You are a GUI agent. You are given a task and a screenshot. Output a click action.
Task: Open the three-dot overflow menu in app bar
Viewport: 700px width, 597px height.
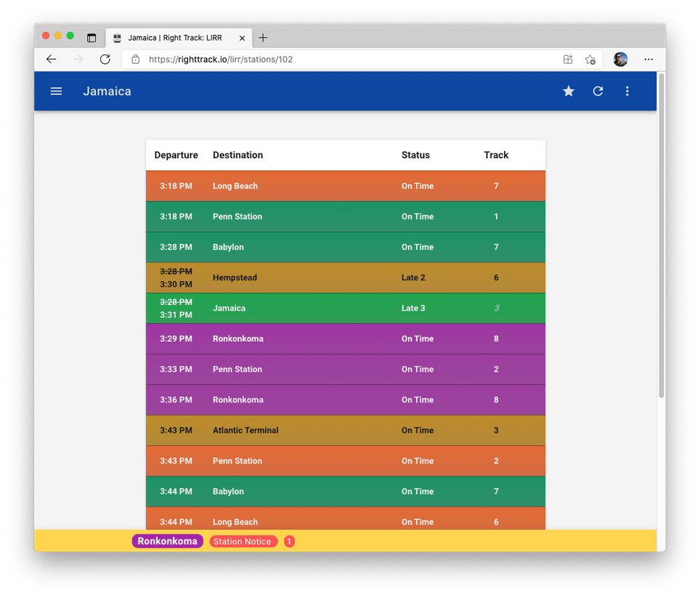[x=627, y=92]
